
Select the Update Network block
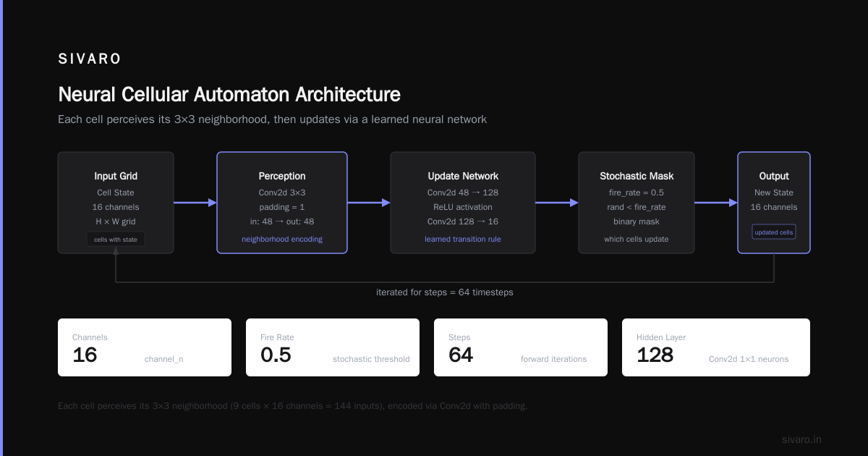point(463,203)
